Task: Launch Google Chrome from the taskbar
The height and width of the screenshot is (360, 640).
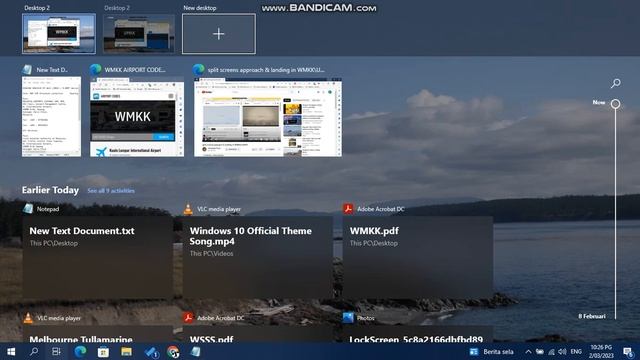Action: pyautogui.click(x=173, y=352)
